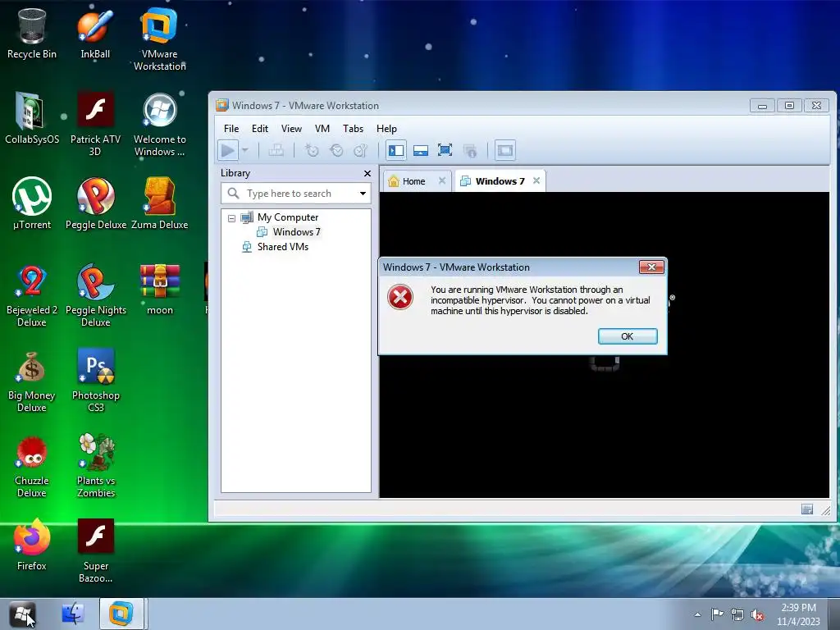Click the red error icon in dialog
840x630 pixels.
point(400,297)
